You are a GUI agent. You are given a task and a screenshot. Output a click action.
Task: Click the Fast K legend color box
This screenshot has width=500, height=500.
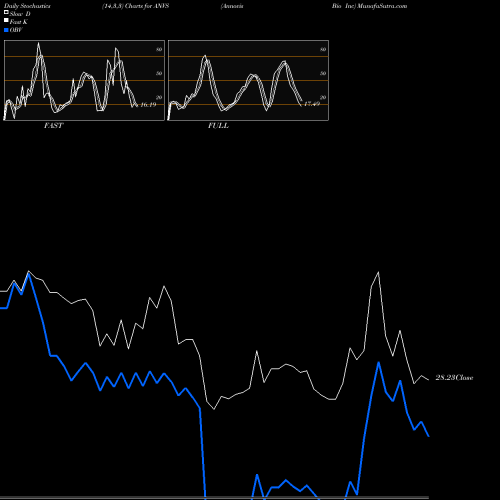point(6,20)
